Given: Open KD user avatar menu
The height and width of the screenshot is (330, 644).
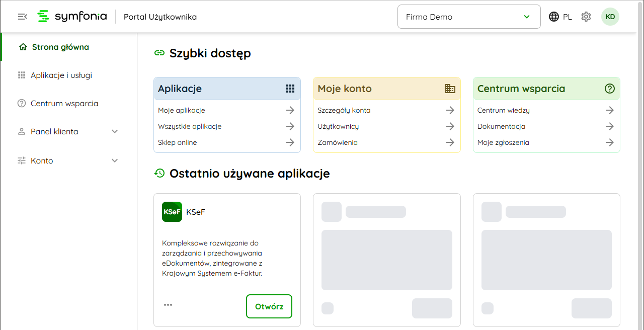Looking at the screenshot, I should click(610, 17).
